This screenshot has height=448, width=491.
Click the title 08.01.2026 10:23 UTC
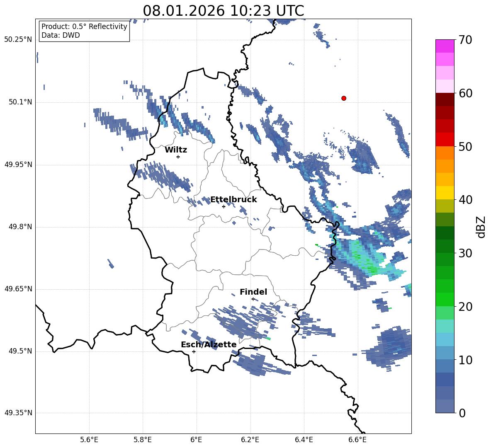pos(223,11)
